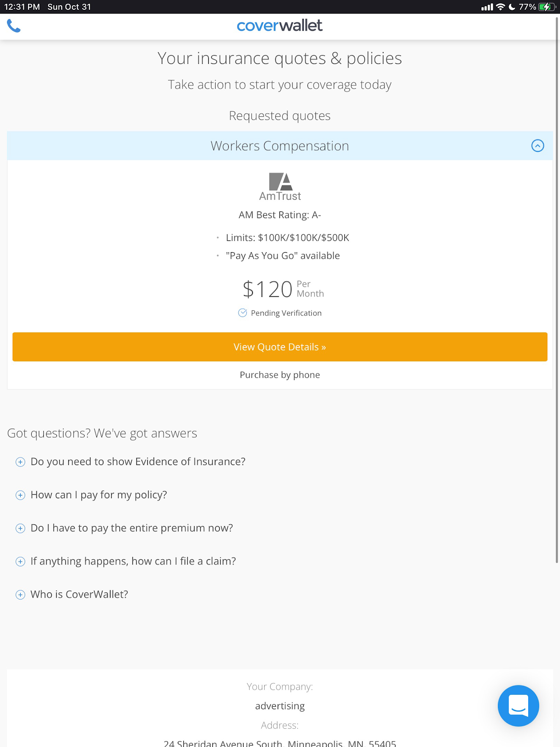Click the Purchase by phone link
Image resolution: width=560 pixels, height=747 pixels.
(x=280, y=375)
